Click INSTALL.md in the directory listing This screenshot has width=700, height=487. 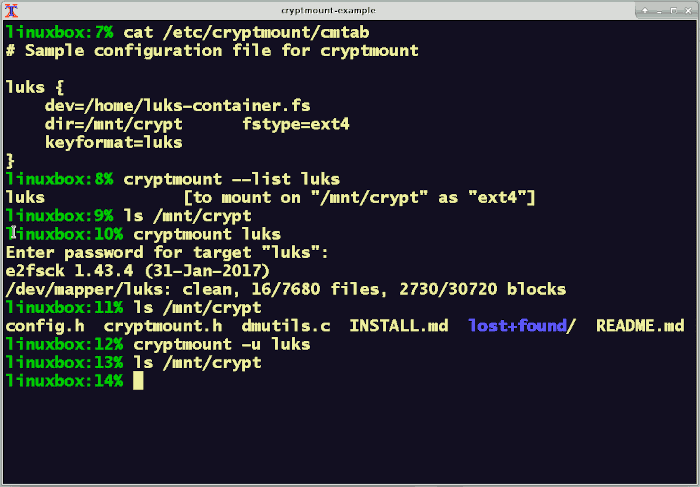coord(399,325)
